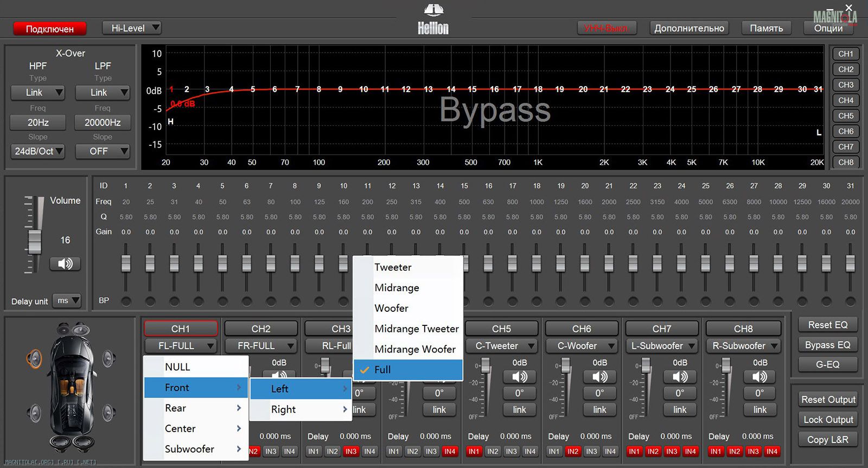Screen dimensions: 868x468
Task: Open CH2 FR-FULL type dropdown
Action: (261, 345)
